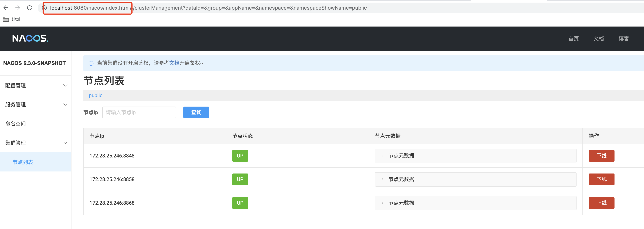
Task: Expand 节点元数据 for node 172.28.25.246:8858
Action: (476, 179)
